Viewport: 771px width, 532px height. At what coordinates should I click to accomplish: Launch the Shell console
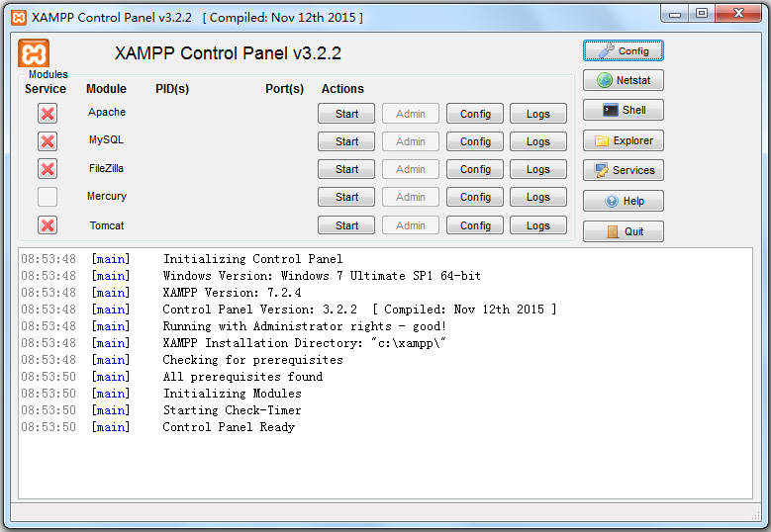623,110
